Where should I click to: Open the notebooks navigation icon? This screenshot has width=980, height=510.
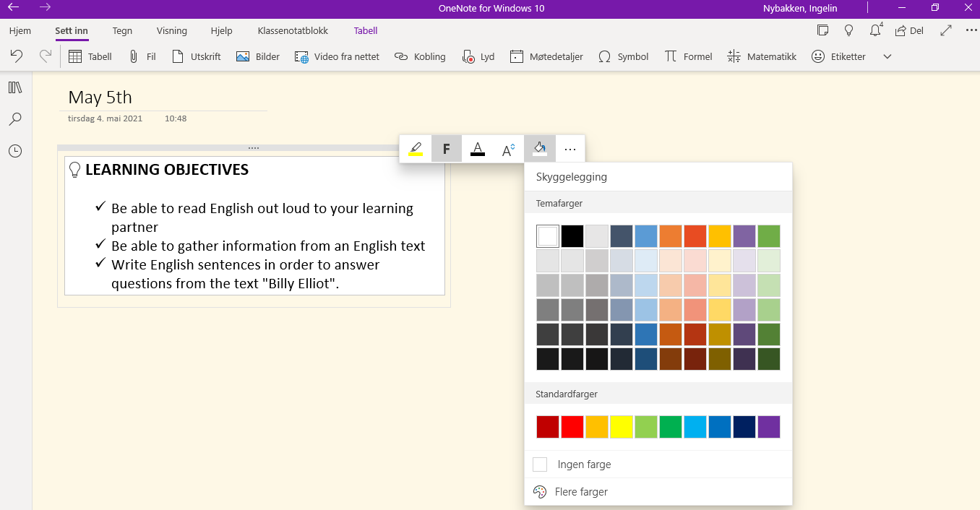[x=15, y=87]
